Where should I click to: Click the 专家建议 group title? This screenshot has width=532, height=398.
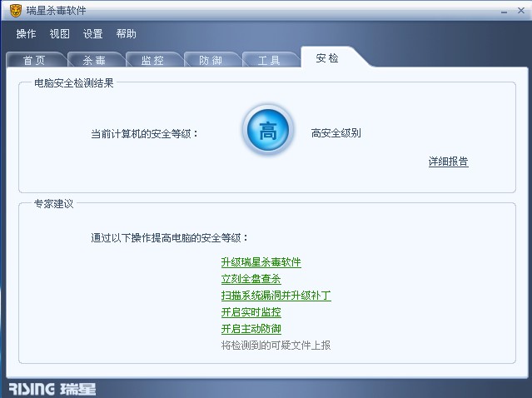pyautogui.click(x=53, y=204)
